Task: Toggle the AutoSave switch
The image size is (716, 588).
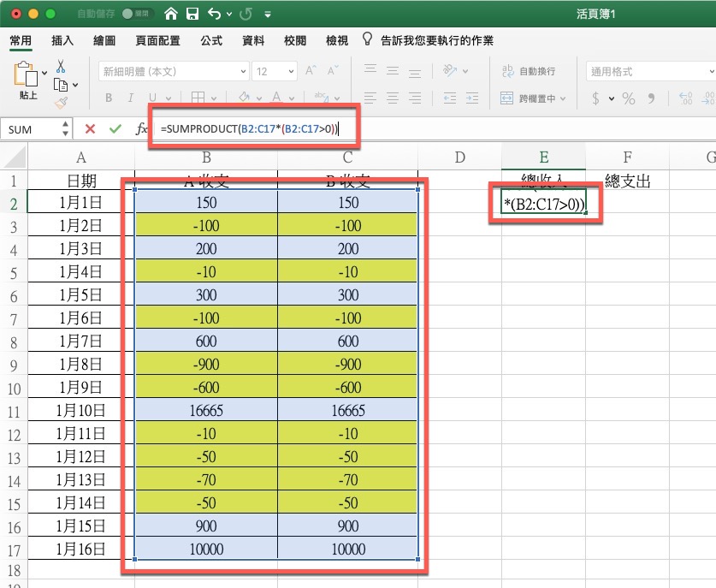Action: 138,15
